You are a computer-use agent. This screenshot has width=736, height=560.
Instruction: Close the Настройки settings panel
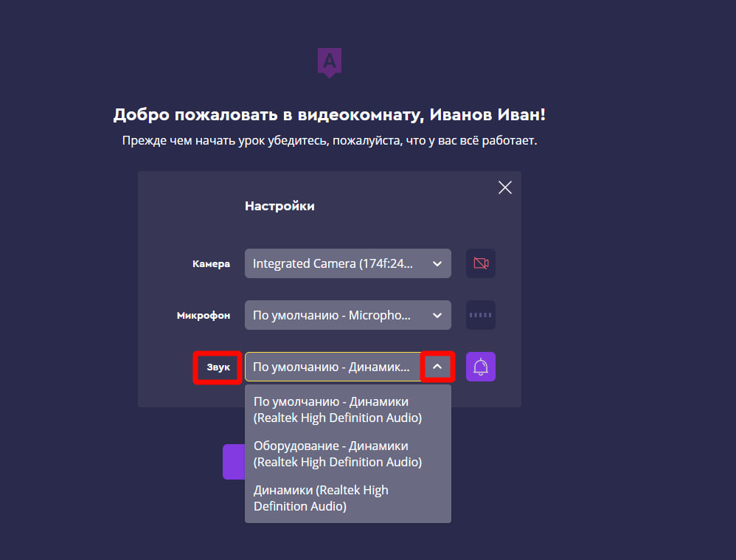click(x=505, y=187)
